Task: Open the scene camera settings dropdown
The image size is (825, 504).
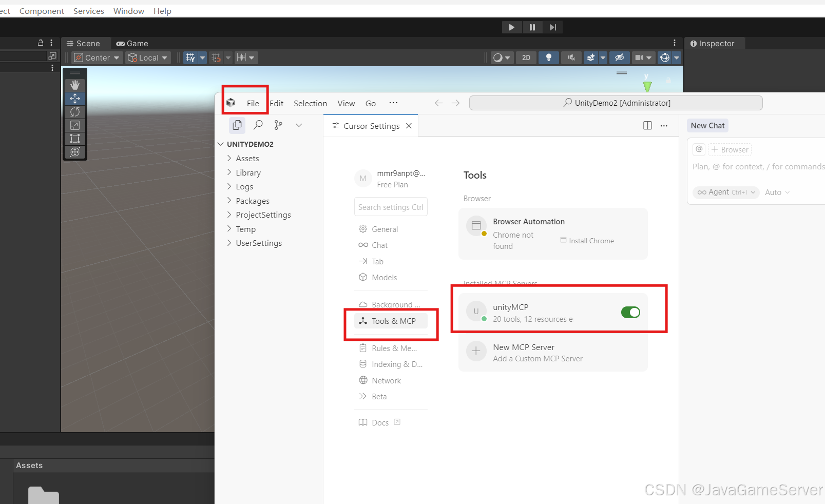Action: pyautogui.click(x=644, y=57)
